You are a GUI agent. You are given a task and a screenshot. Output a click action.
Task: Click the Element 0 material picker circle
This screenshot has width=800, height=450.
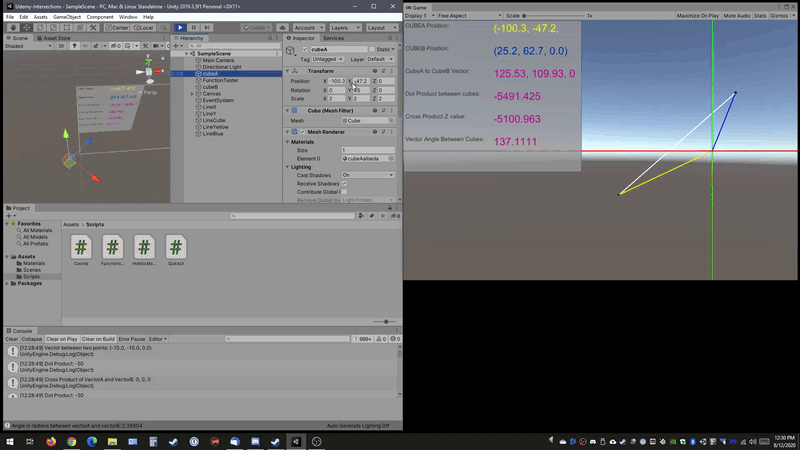[391, 159]
